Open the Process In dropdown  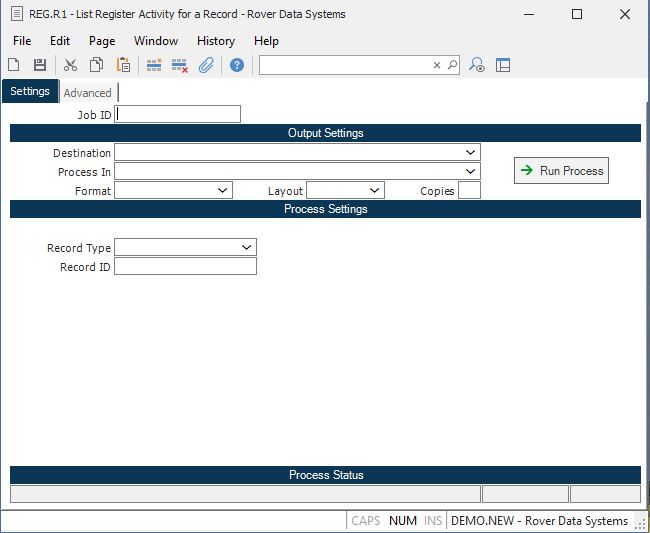pyautogui.click(x=470, y=171)
